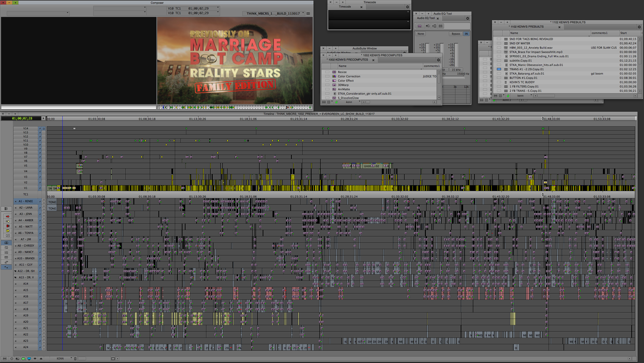The height and width of the screenshot is (363, 644).
Task: Activate the yellow Ripple Trim tool
Action: tap(8, 231)
